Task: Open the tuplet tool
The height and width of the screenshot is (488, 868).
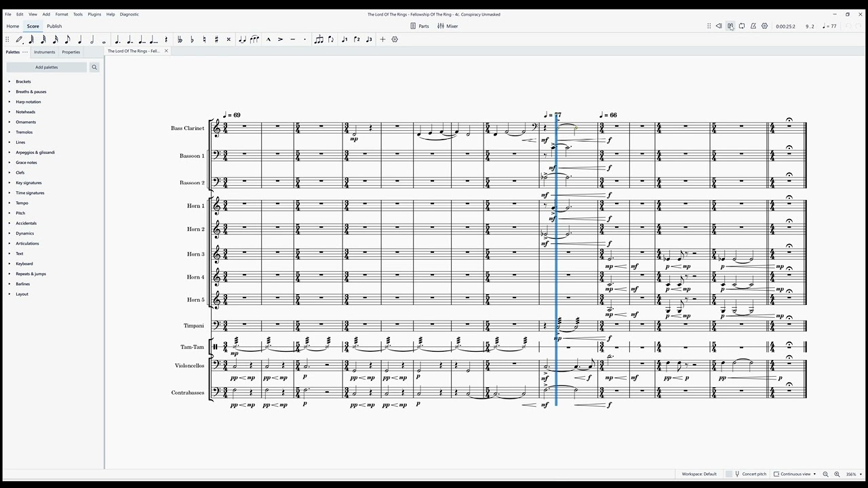Action: (319, 39)
